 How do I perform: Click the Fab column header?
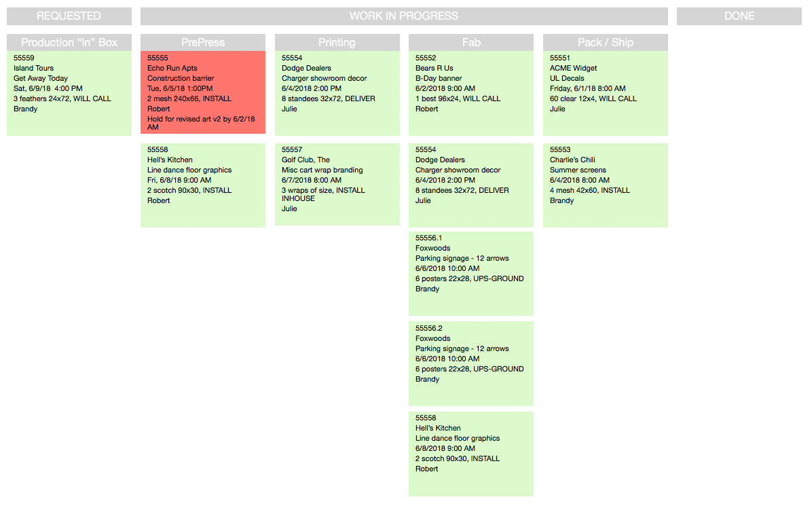pyautogui.click(x=471, y=43)
